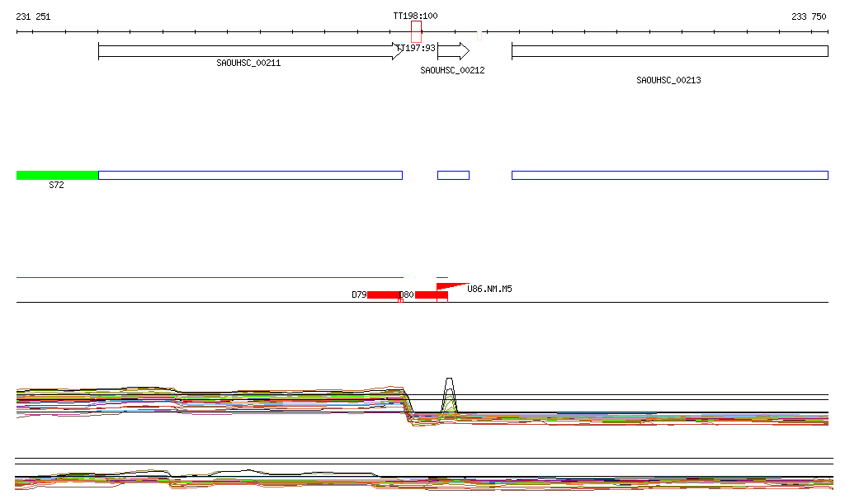Click the SAOUHSC_00211 label text
The width and height of the screenshot is (845, 504).
click(x=248, y=63)
